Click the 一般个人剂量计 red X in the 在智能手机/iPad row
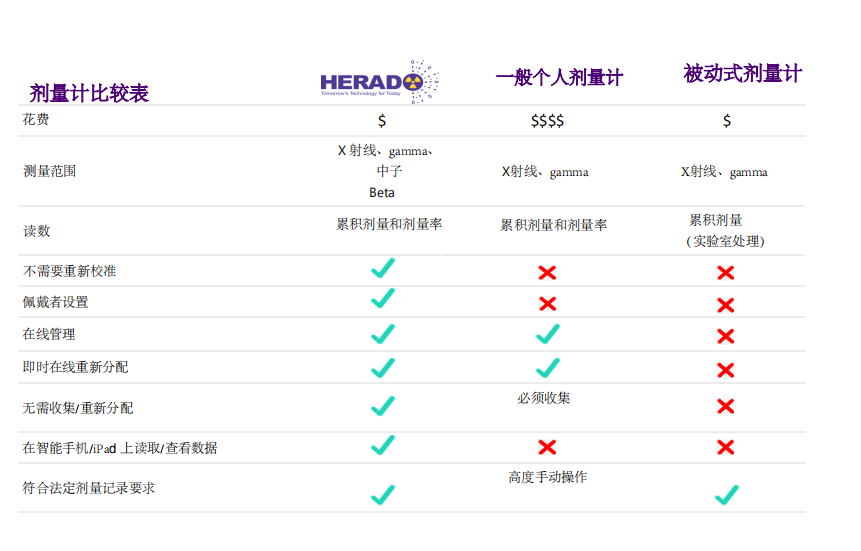The height and width of the screenshot is (551, 861). point(547,446)
